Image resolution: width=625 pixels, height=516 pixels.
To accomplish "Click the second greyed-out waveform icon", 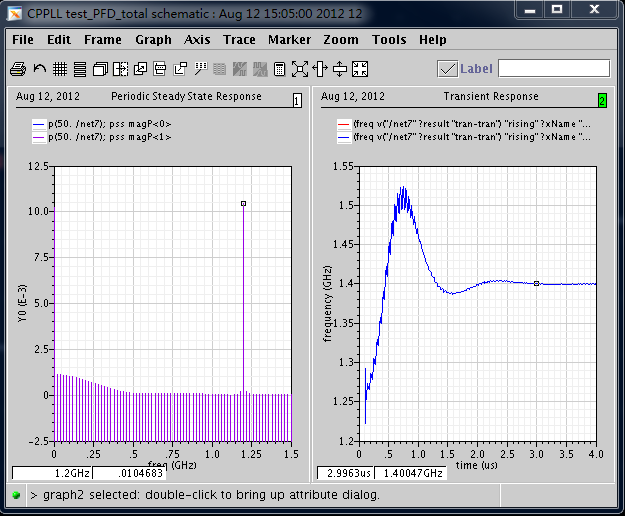I will [260, 69].
